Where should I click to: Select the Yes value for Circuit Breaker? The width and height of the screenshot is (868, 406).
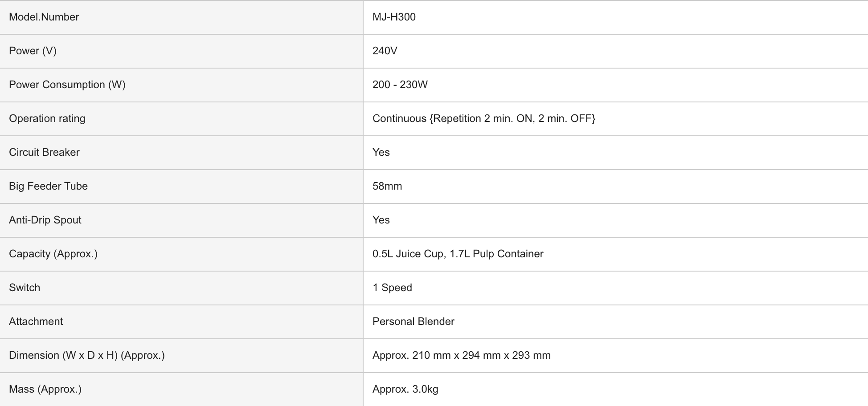pos(381,152)
